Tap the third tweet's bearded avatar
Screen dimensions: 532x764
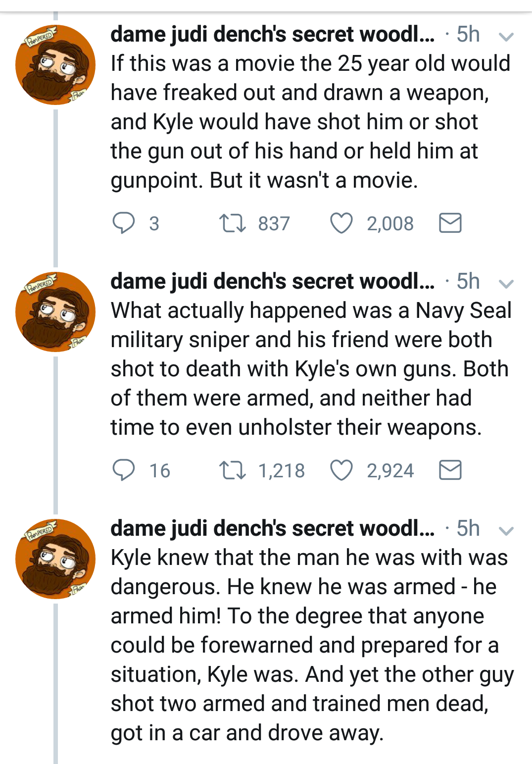point(55,559)
